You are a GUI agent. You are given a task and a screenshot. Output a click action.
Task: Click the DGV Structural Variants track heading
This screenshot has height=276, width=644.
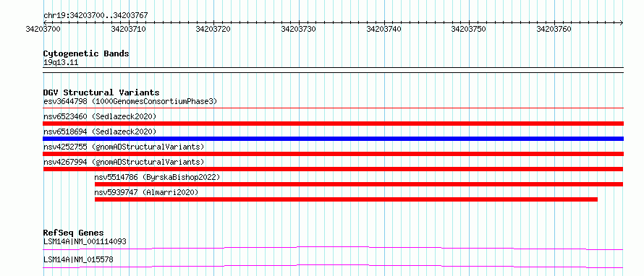coord(101,92)
